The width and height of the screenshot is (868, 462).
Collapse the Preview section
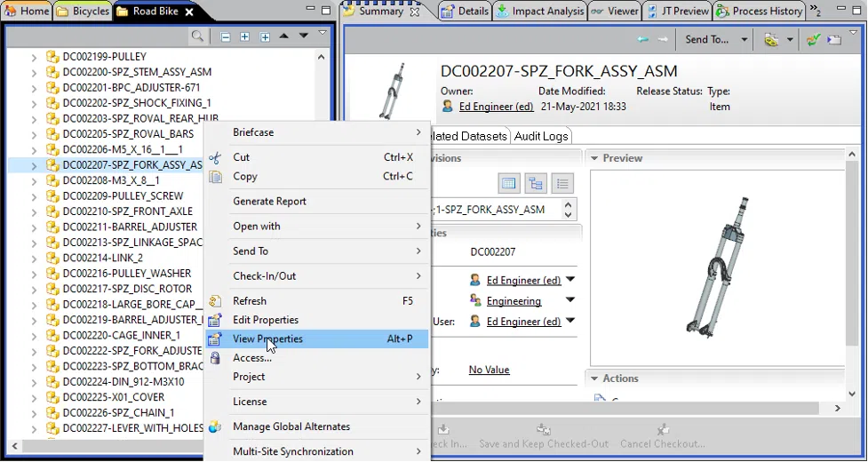coord(594,158)
